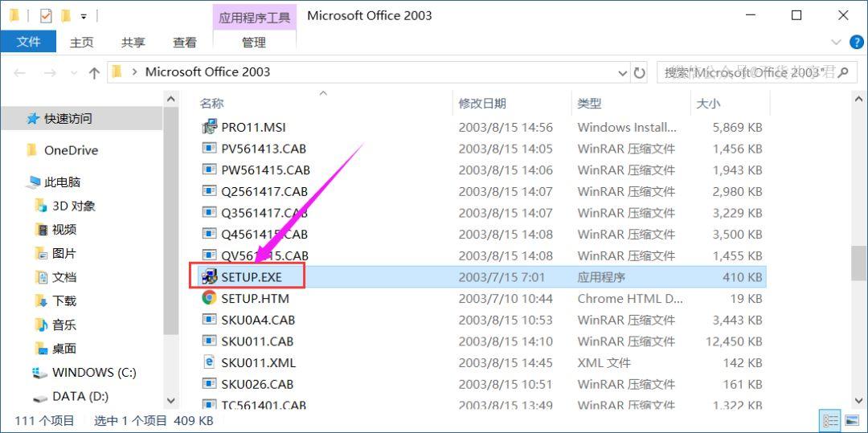Select the 应用程序工具 contextual tab

(x=254, y=17)
